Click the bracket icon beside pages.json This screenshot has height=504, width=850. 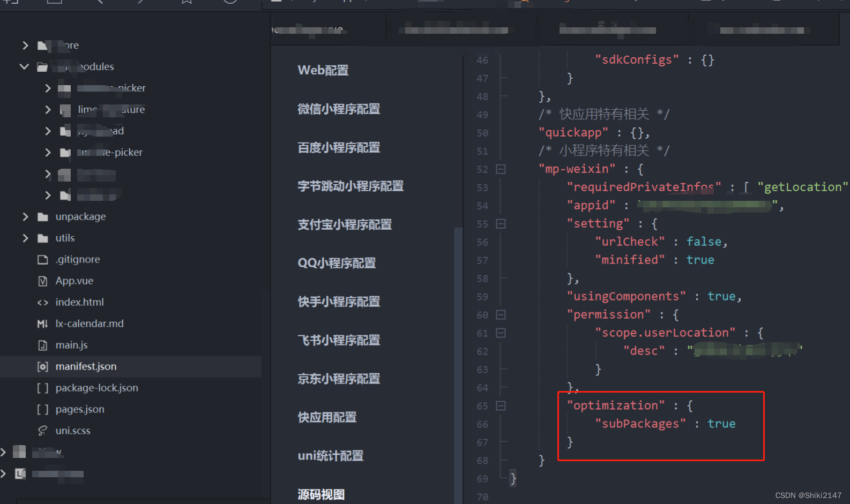pos(43,409)
